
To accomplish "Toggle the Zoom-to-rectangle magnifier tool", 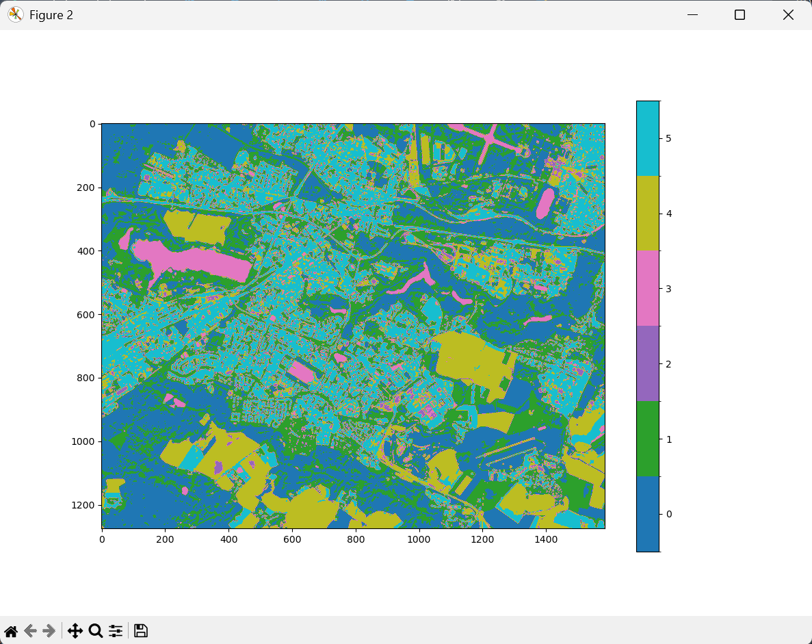I will click(96, 631).
